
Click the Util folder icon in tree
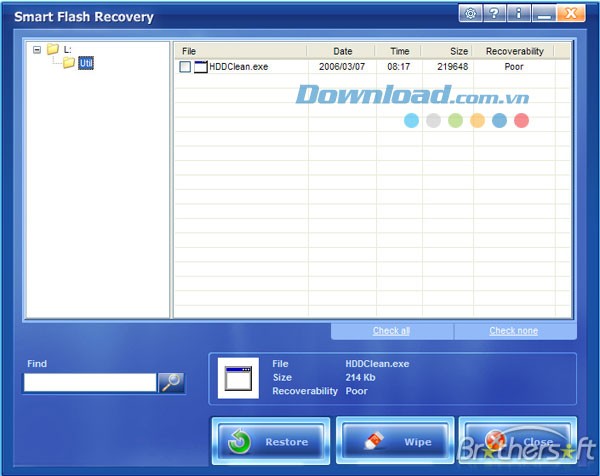click(x=69, y=63)
